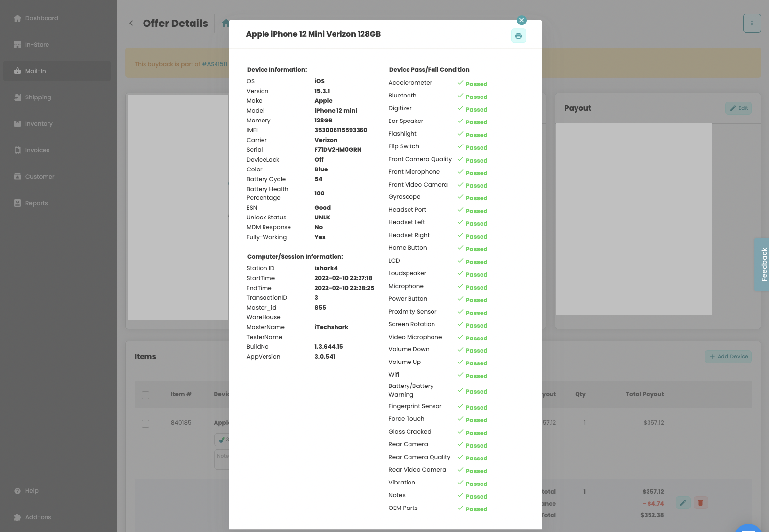Screen dimensions: 769x532
Task: Click the Edit button in Payout panel
Action: point(739,108)
